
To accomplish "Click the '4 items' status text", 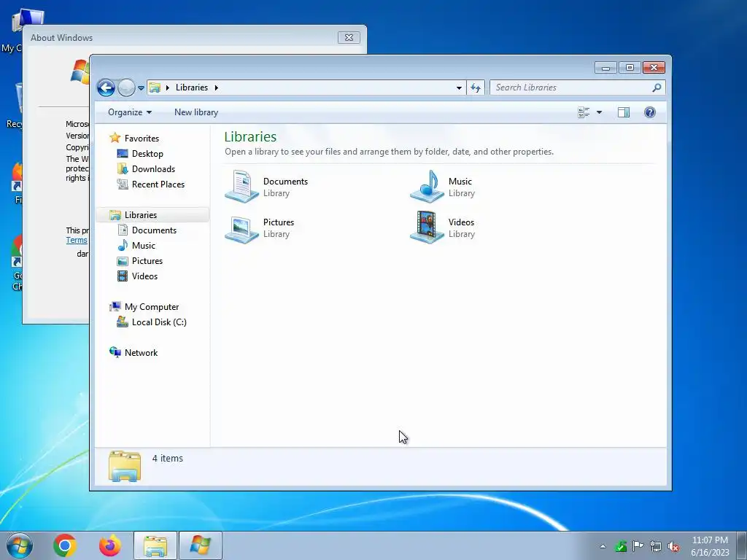I will pos(167,458).
